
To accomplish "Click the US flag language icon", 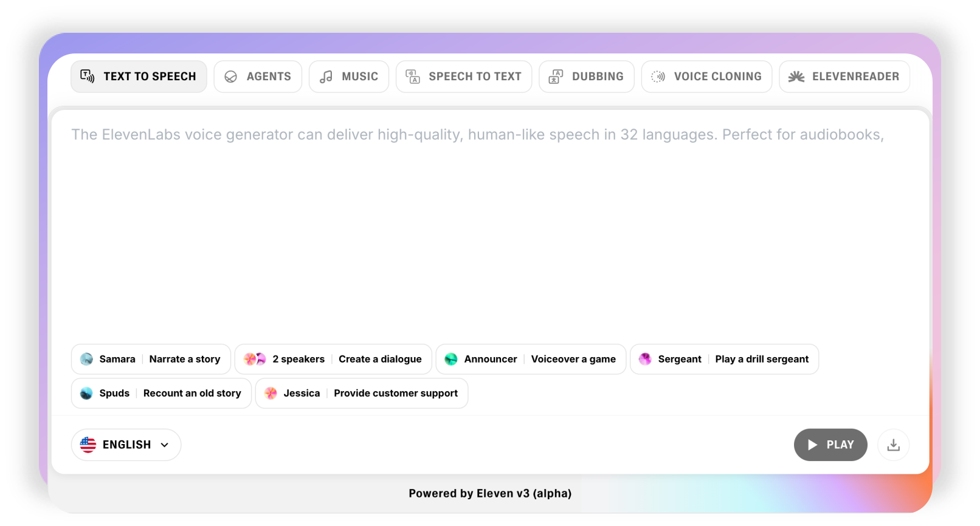I will pyautogui.click(x=88, y=445).
